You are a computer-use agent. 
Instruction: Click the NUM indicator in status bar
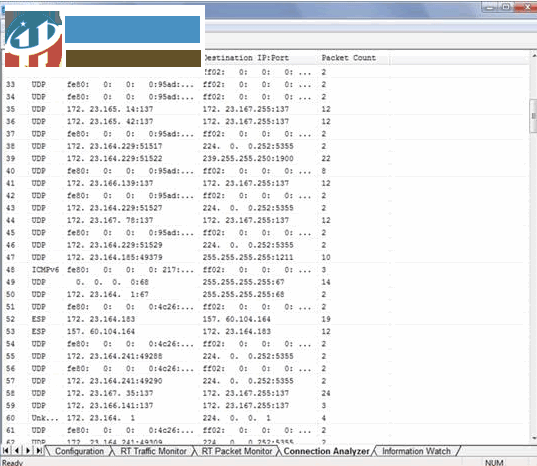[x=494, y=463]
